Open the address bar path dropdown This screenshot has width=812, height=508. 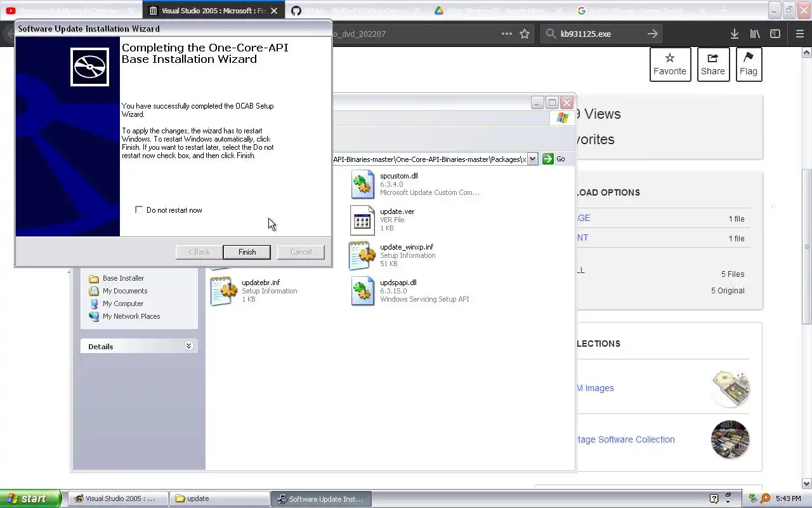pos(532,159)
